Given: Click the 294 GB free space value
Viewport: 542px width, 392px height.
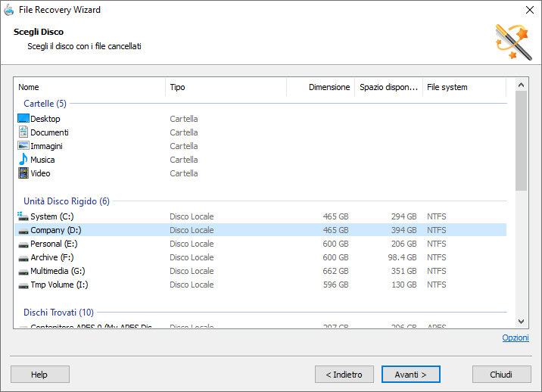Looking at the screenshot, I should (x=403, y=216).
